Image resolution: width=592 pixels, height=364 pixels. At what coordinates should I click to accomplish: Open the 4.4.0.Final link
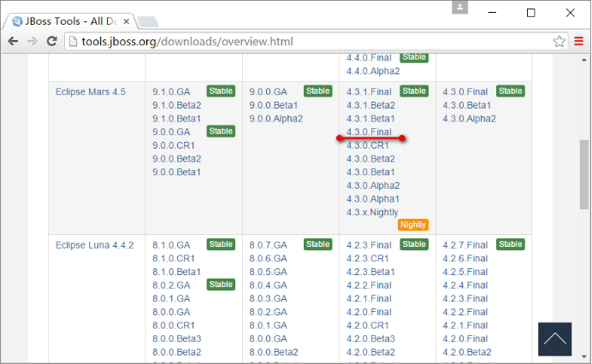[x=369, y=58]
